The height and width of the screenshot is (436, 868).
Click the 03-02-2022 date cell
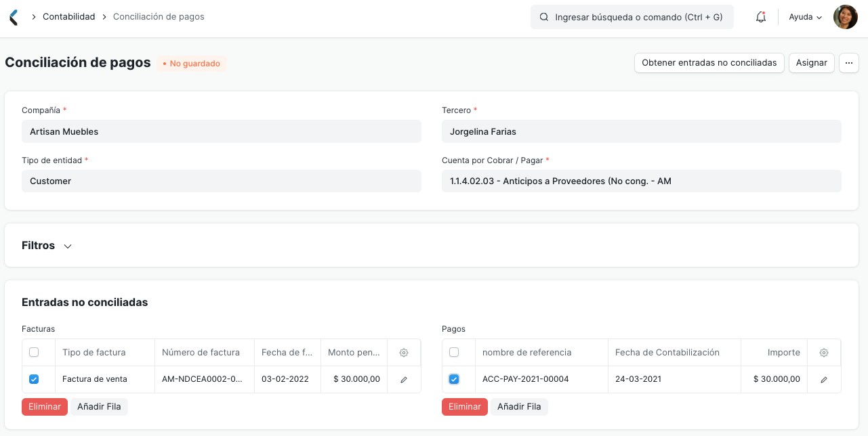tap(288, 379)
